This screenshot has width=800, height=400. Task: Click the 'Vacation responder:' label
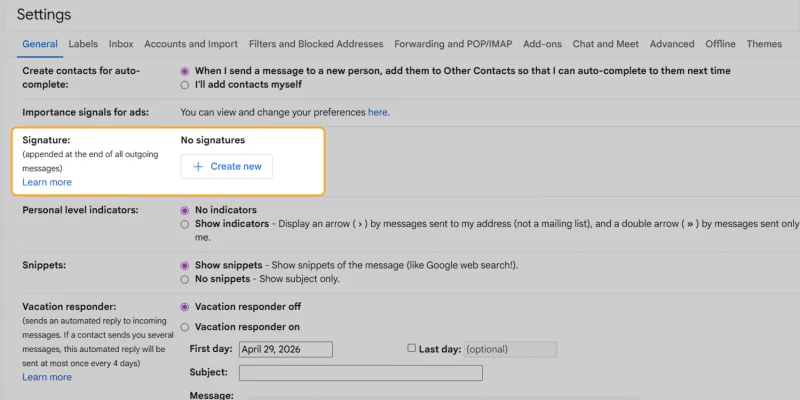pyautogui.click(x=69, y=307)
